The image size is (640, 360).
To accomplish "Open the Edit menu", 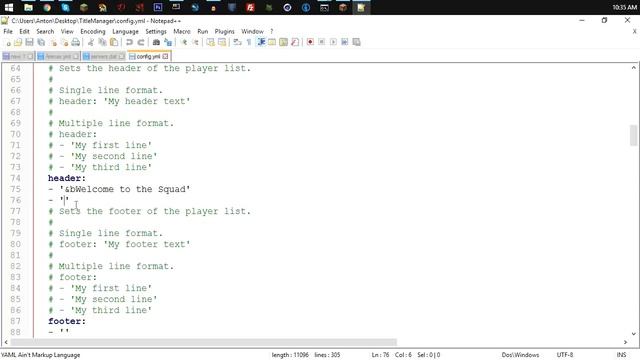I will click(24, 31).
